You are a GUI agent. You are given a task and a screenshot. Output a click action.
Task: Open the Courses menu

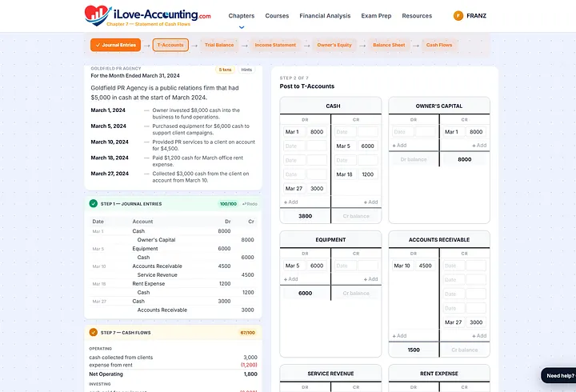tap(277, 16)
